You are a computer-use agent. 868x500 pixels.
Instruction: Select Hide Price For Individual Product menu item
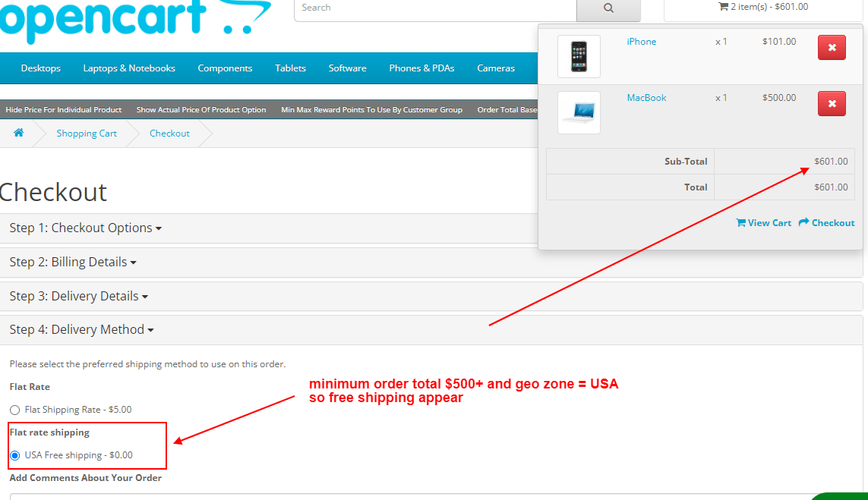coord(64,109)
